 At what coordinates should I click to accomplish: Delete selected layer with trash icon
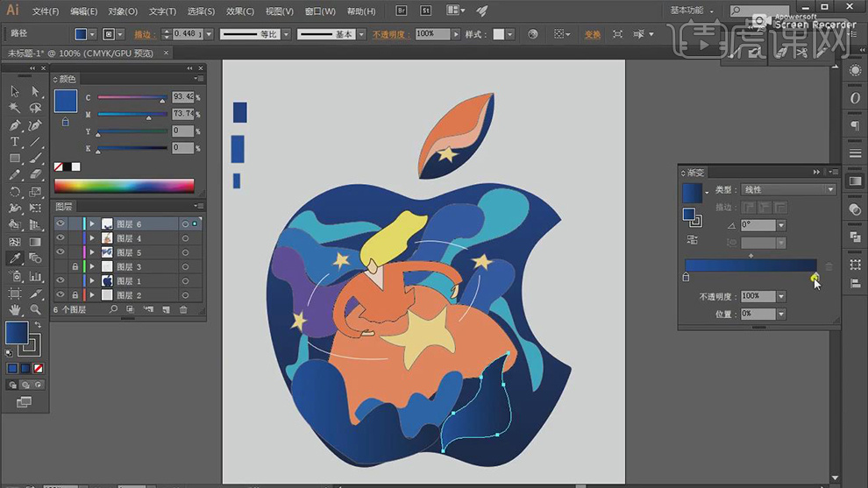(183, 310)
